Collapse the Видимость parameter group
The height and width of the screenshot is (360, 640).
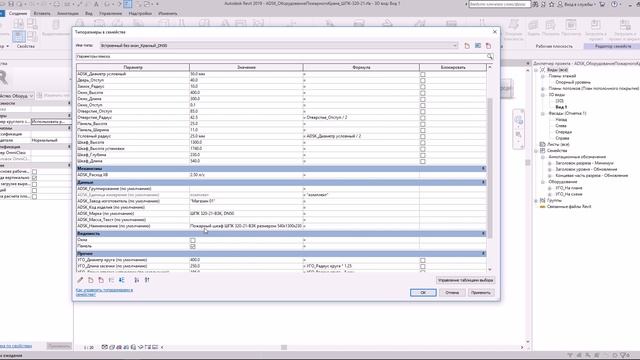coord(483,233)
